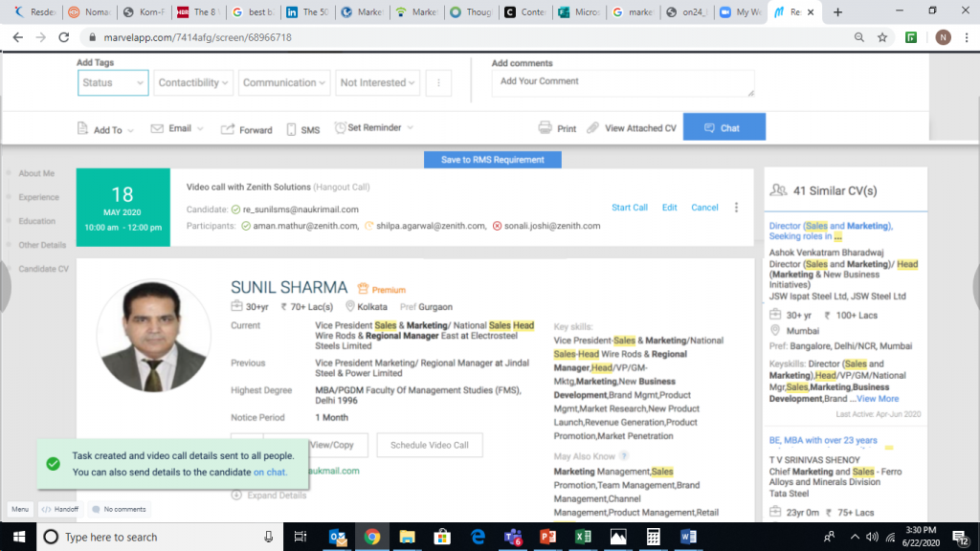Open a new browser tab
Viewport: 980px width, 551px height.
click(x=837, y=11)
